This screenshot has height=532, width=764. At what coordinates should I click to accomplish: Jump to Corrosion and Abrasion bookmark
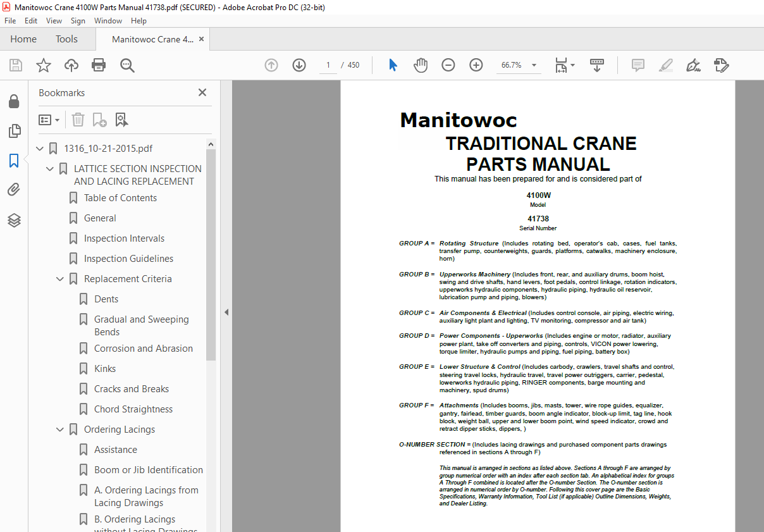(x=144, y=349)
